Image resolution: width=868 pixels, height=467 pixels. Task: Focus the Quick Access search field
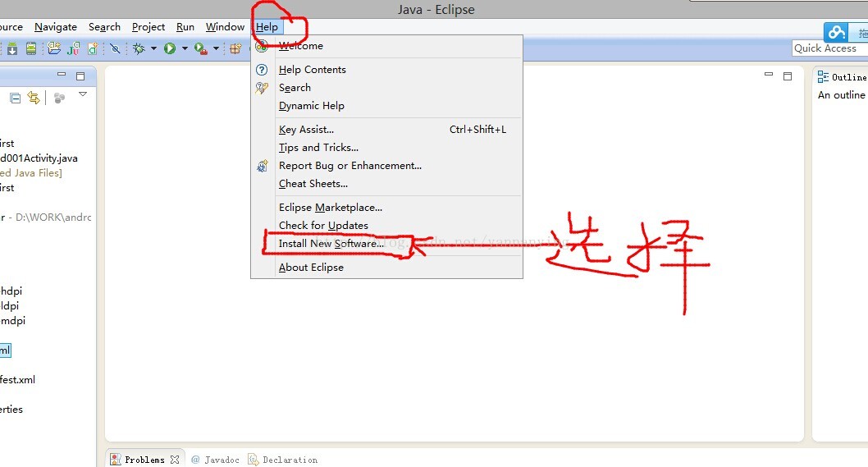coord(829,48)
